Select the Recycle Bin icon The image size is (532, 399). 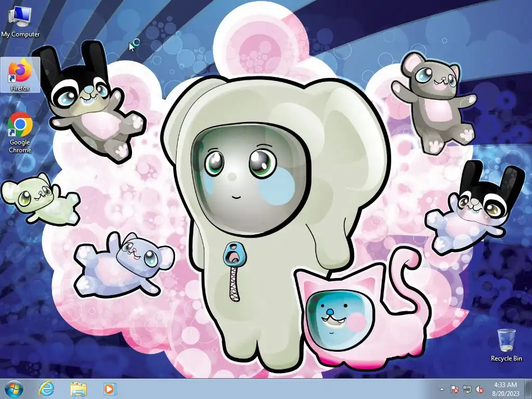click(x=506, y=345)
